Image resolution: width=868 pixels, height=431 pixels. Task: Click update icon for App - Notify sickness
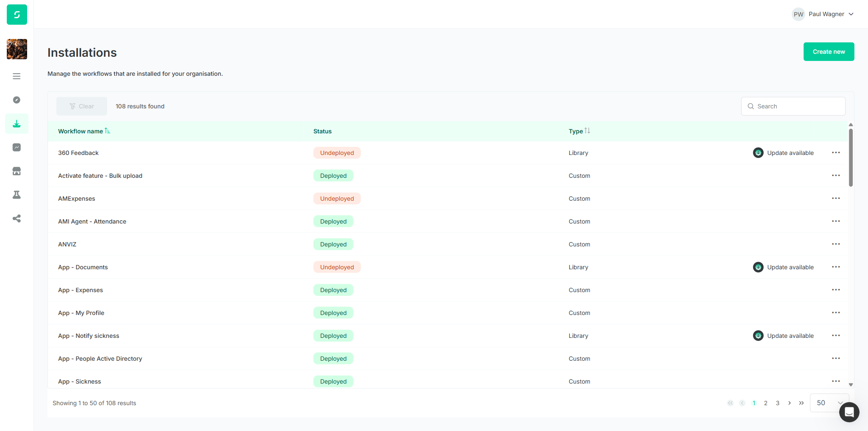[758, 336]
